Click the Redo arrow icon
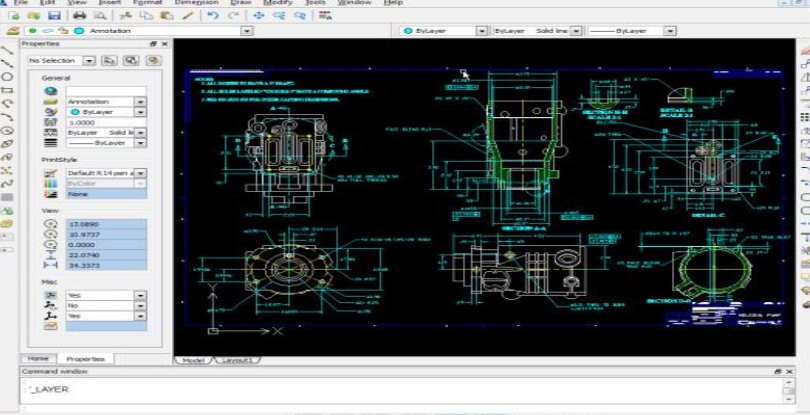Viewport: 810px width, 415px height. point(233,16)
